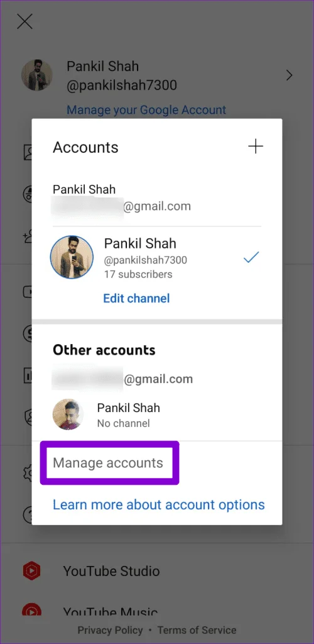Tap the @pankilshah7300 handle at top

click(x=122, y=86)
